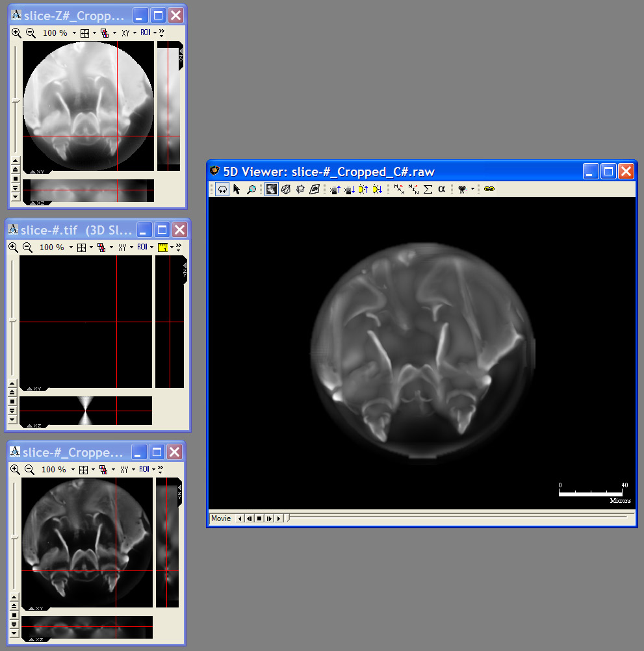Select the arrow pointer tool in 5D Viewer
Screen dimensions: 644x651
(x=237, y=189)
